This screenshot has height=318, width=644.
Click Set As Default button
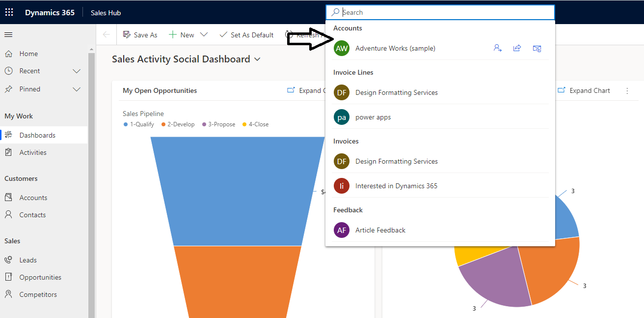246,35
